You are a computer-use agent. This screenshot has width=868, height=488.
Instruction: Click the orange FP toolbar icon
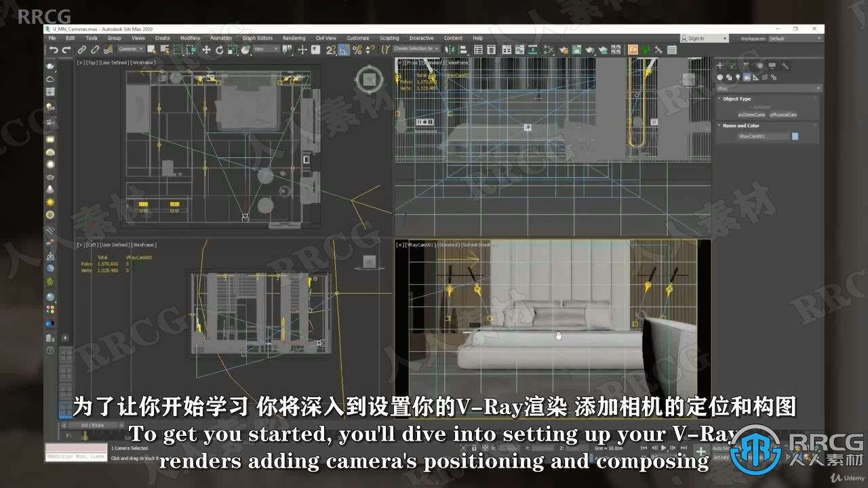[x=633, y=49]
